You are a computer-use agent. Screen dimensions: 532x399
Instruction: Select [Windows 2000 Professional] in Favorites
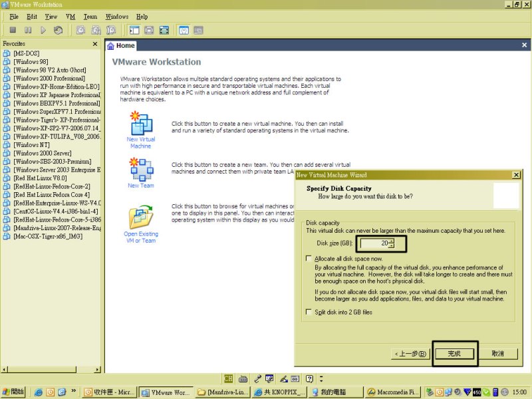click(x=49, y=78)
